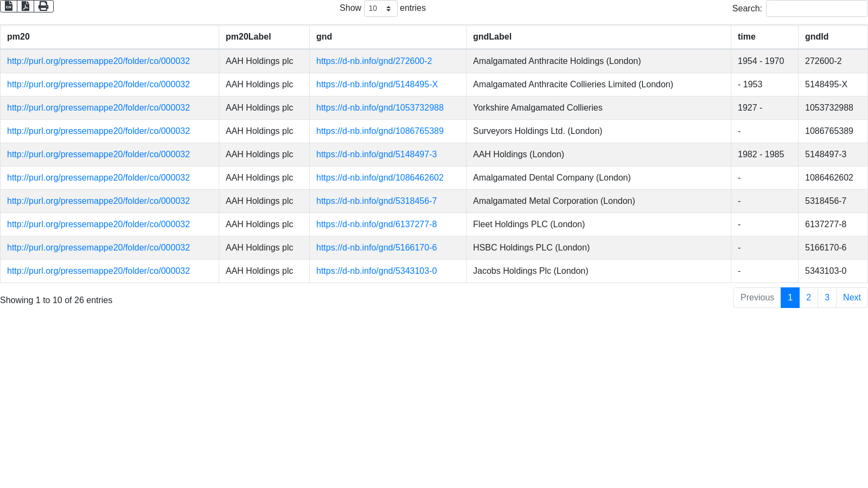Click 'Surveyors Holdings Ltd. (London)' cell
The image size is (868, 488).
click(598, 131)
